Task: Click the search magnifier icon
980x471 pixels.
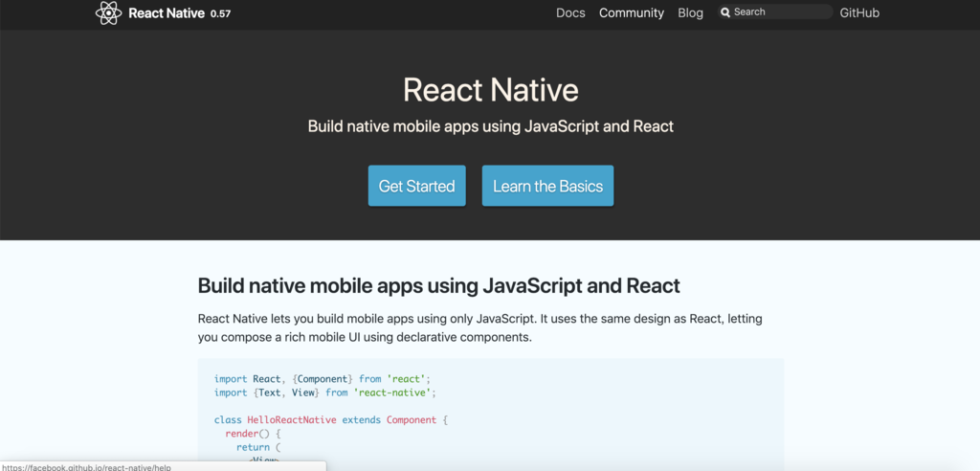Action: [x=725, y=11]
